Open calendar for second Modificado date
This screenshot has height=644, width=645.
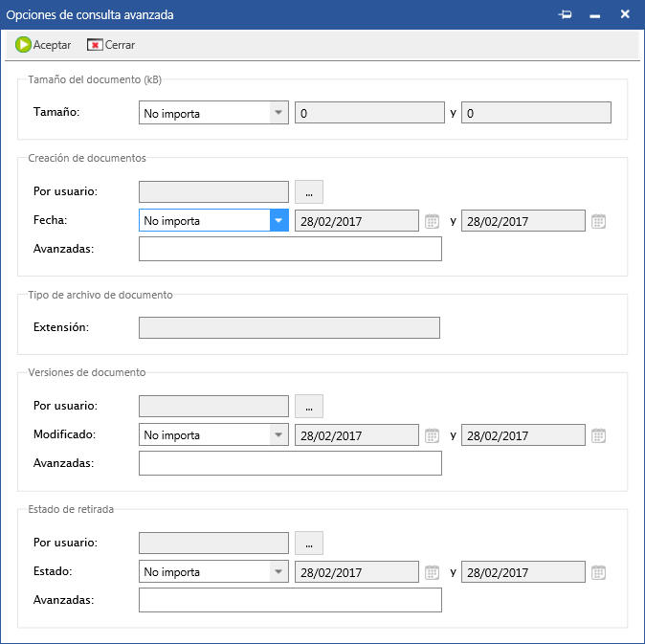tap(598, 435)
